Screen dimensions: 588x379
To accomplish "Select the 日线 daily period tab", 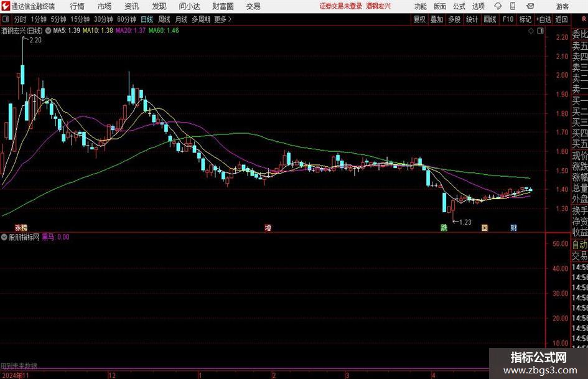I will click(x=147, y=19).
